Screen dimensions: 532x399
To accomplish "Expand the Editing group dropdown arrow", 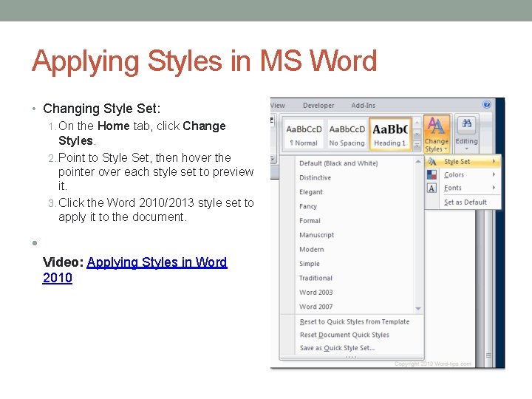I will (x=466, y=149).
